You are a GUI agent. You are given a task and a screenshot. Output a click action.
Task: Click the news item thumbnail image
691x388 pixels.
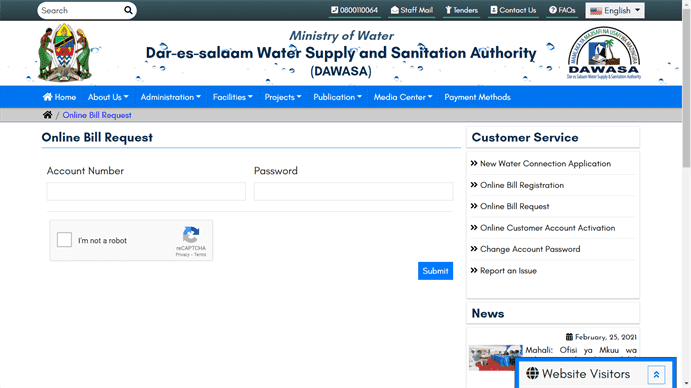point(496,358)
